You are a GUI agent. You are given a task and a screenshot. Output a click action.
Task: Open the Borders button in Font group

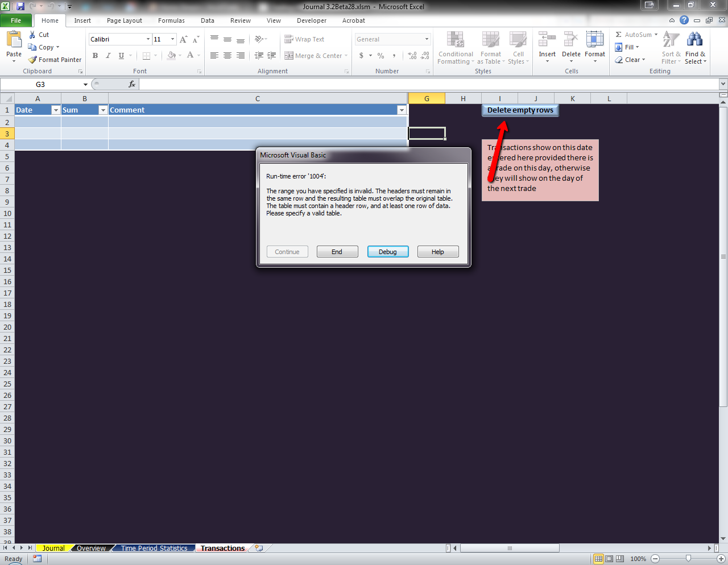(146, 56)
